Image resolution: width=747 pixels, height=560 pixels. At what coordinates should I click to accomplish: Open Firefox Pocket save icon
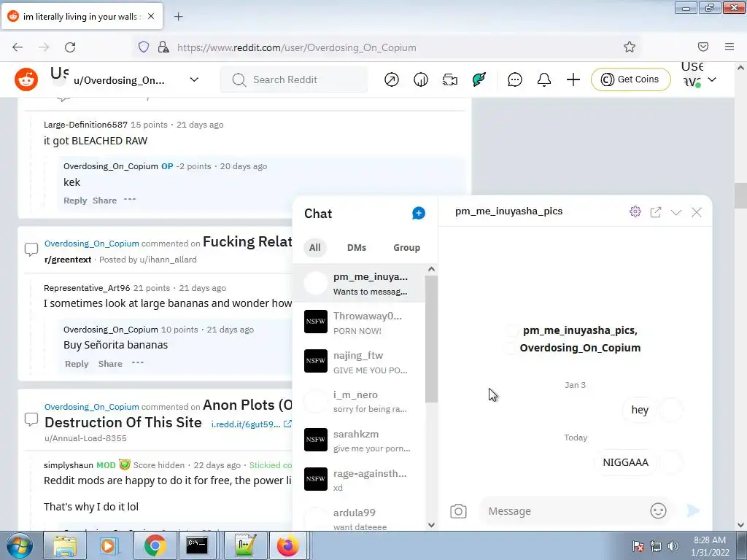pyautogui.click(x=703, y=47)
